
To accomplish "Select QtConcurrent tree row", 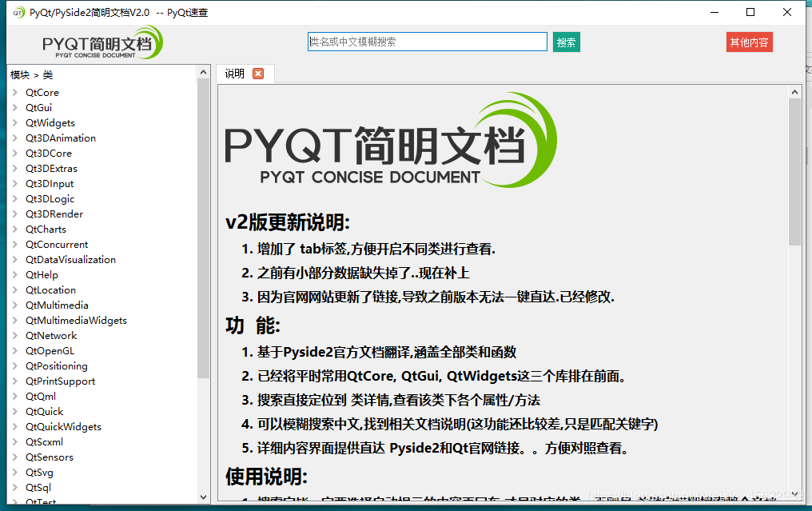I will coord(57,244).
